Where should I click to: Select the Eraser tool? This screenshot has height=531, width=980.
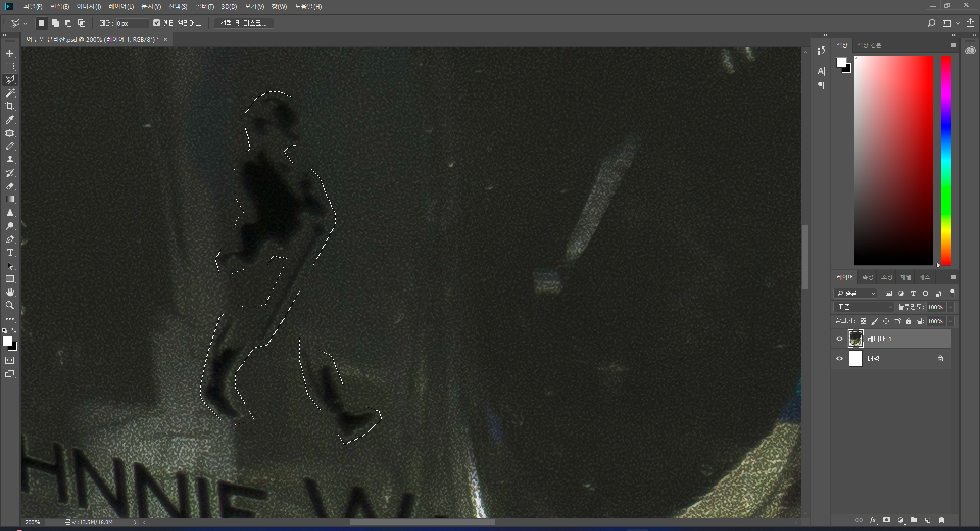10,186
